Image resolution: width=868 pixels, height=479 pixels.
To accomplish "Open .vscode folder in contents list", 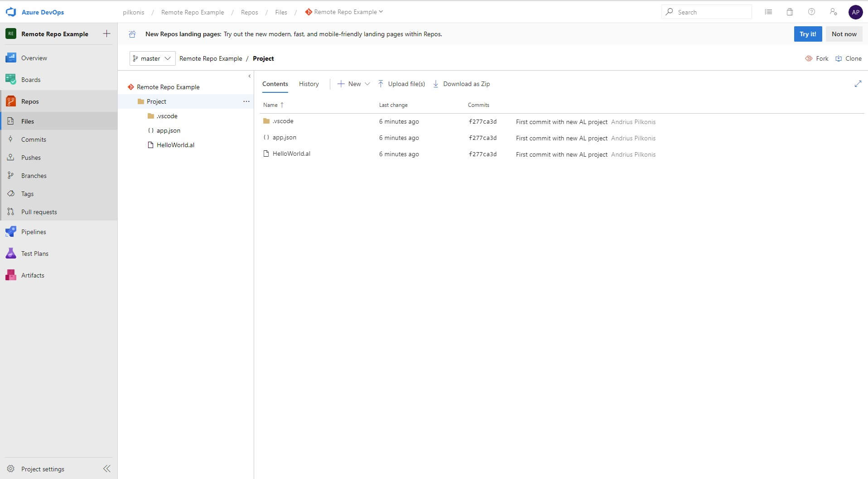I will coord(283,121).
